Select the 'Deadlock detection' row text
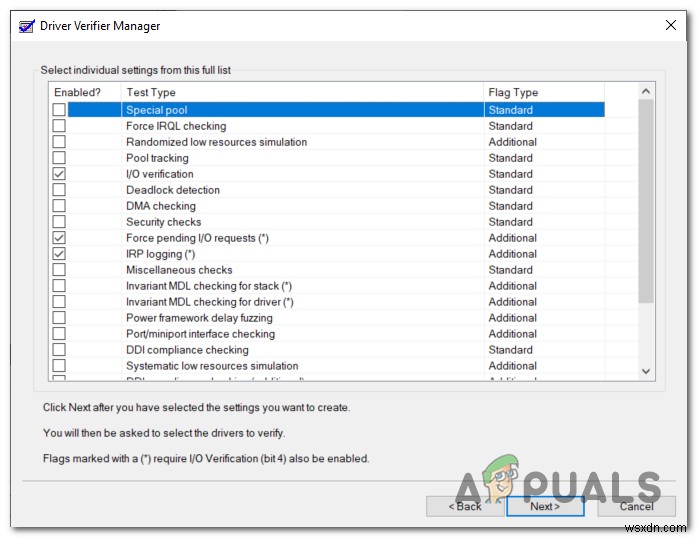This screenshot has width=698, height=538. (x=173, y=190)
